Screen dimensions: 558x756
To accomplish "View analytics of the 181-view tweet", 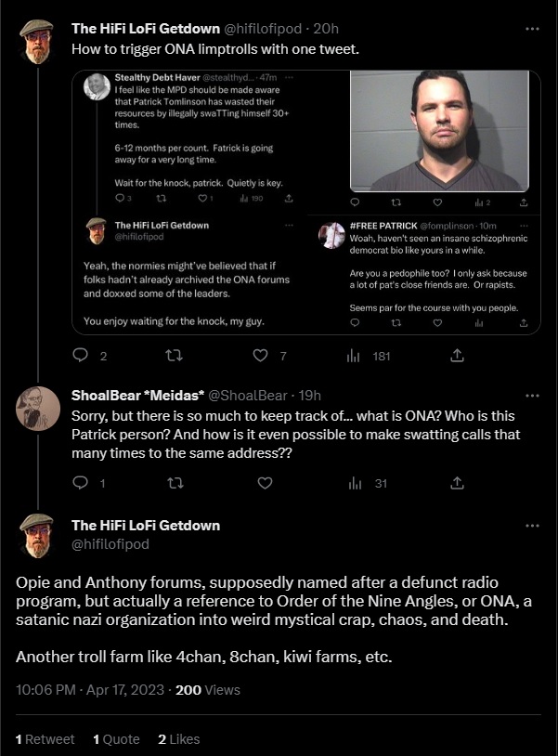I will pos(354,355).
